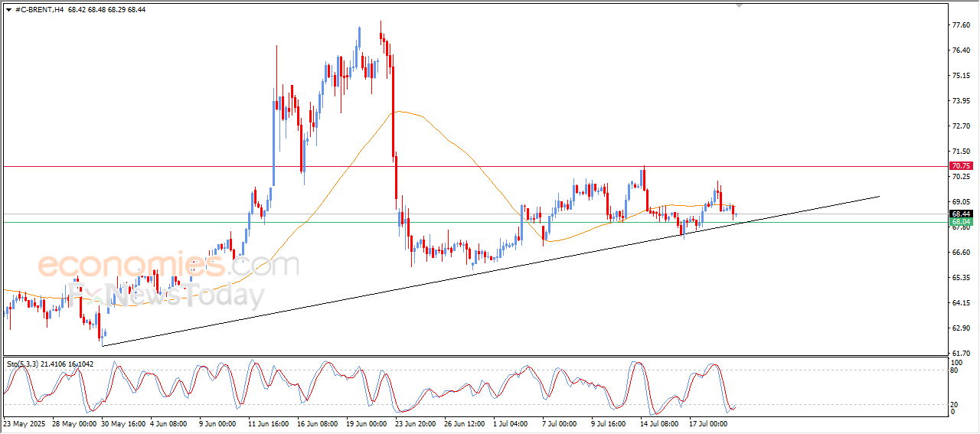Click price scale value 75.15
This screenshot has width=980, height=434.
(960, 76)
